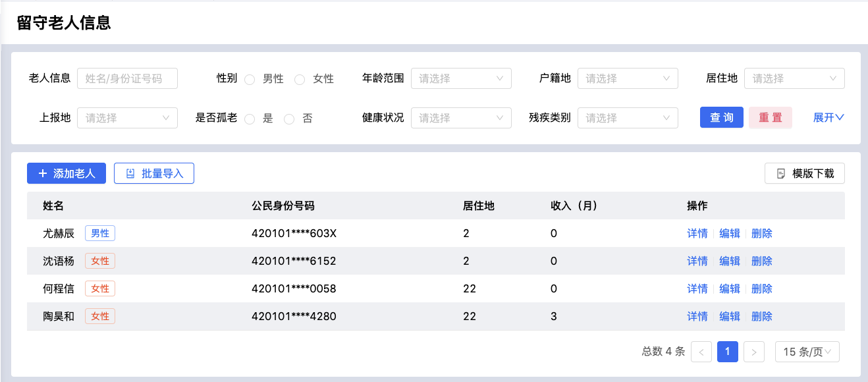Screen dimensions: 868x382
Task: Click the 女性 tag beside 陶昊和
Action: point(100,316)
